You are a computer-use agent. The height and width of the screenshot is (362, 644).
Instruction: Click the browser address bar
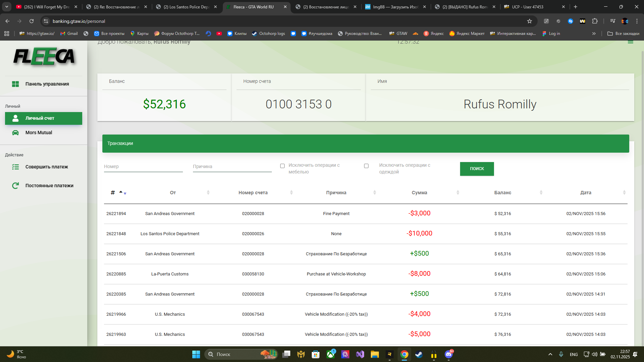tap(289, 21)
